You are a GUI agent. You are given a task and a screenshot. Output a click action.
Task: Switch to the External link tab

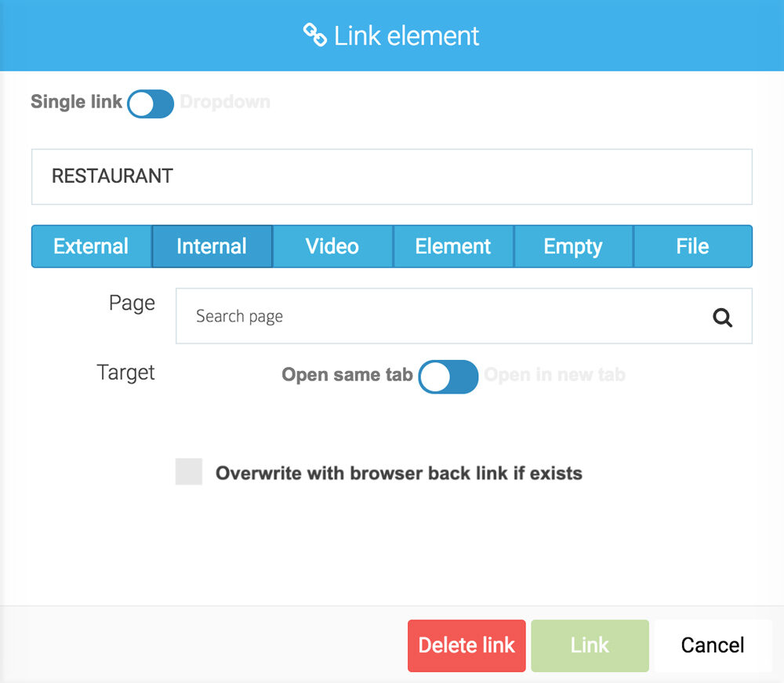click(x=91, y=245)
